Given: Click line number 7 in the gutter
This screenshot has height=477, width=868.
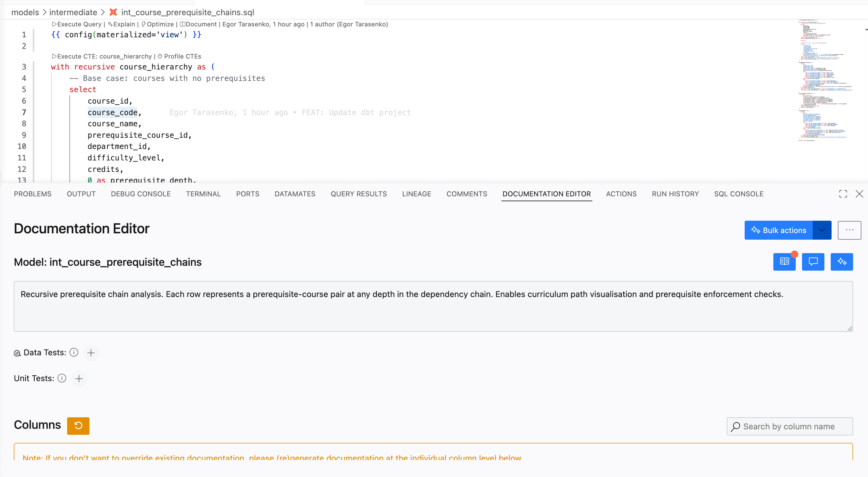Looking at the screenshot, I should coord(24,112).
